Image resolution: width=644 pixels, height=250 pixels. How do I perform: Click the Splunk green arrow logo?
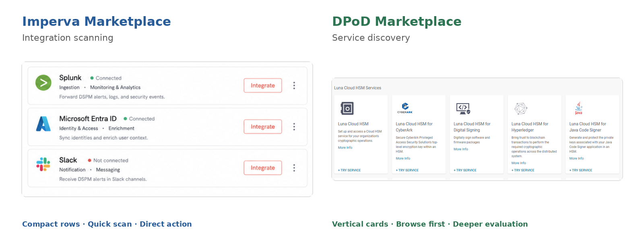point(43,83)
